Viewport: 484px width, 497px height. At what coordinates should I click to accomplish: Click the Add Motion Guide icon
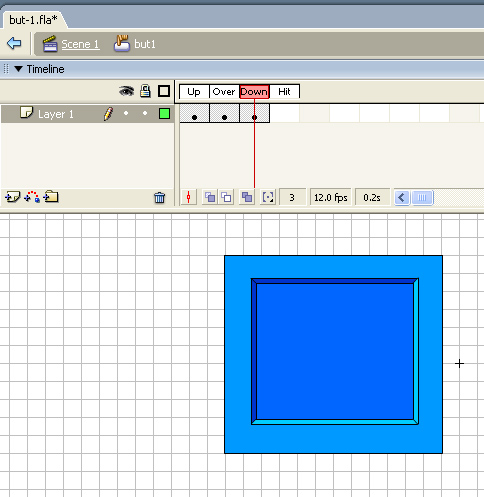32,197
